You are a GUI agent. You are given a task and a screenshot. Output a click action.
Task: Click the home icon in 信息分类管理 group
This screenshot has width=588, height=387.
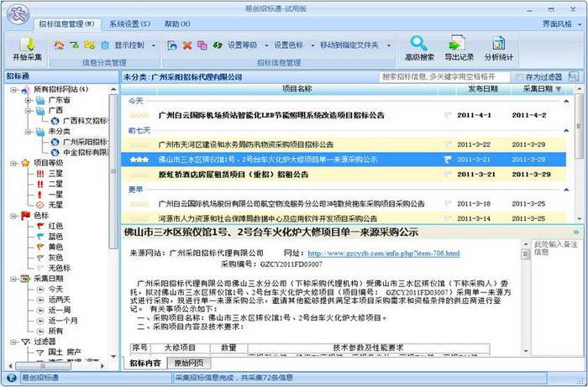tap(59, 45)
